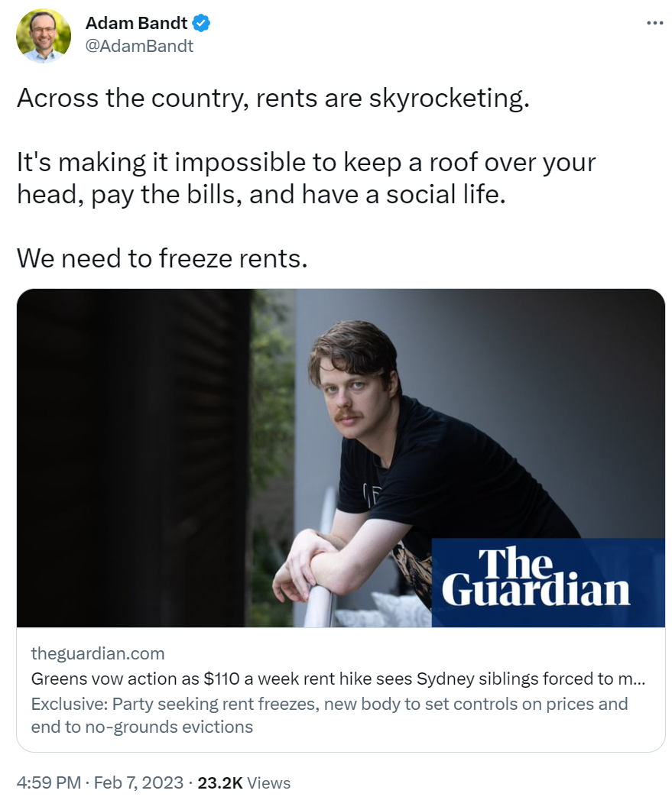Click the blue verified checkmark badge
Screen dimensions: 672x797
[201, 23]
